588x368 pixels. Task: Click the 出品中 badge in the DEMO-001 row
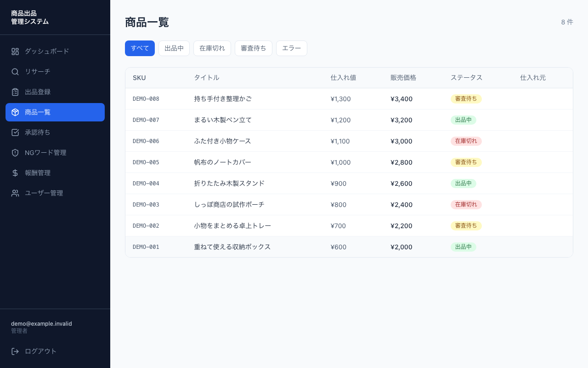tap(464, 247)
